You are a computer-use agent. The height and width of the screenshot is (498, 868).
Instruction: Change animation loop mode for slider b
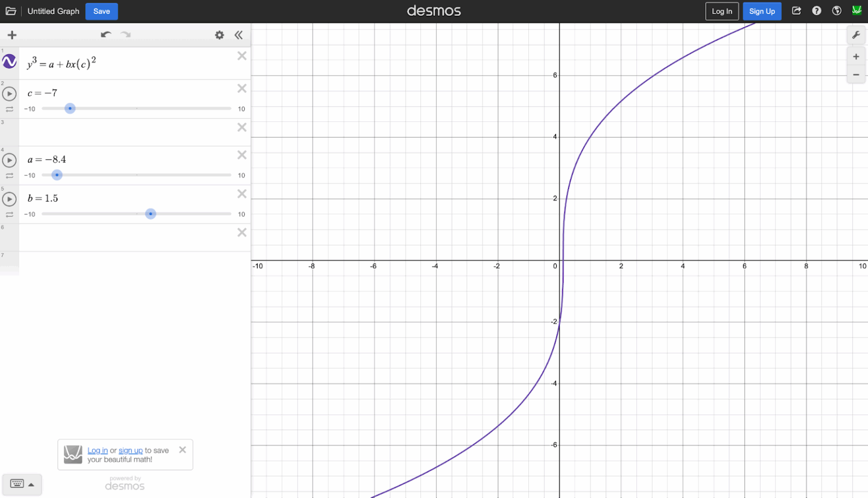(x=10, y=215)
